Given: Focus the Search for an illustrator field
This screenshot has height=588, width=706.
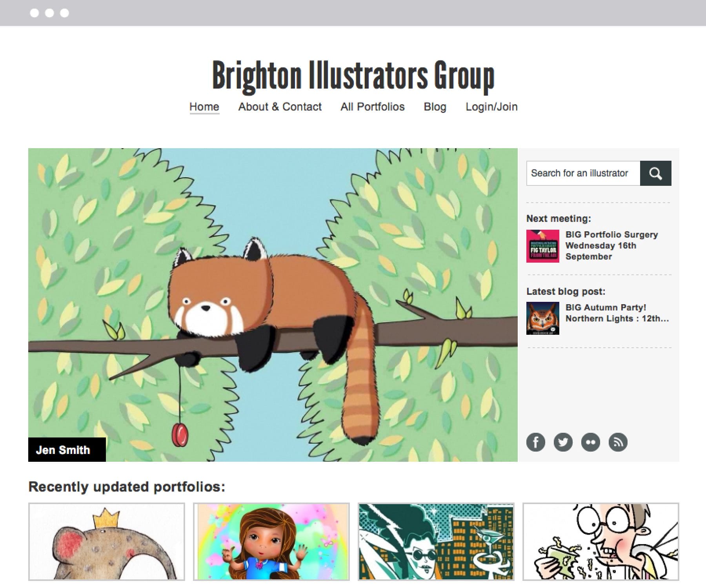Looking at the screenshot, I should pyautogui.click(x=583, y=173).
